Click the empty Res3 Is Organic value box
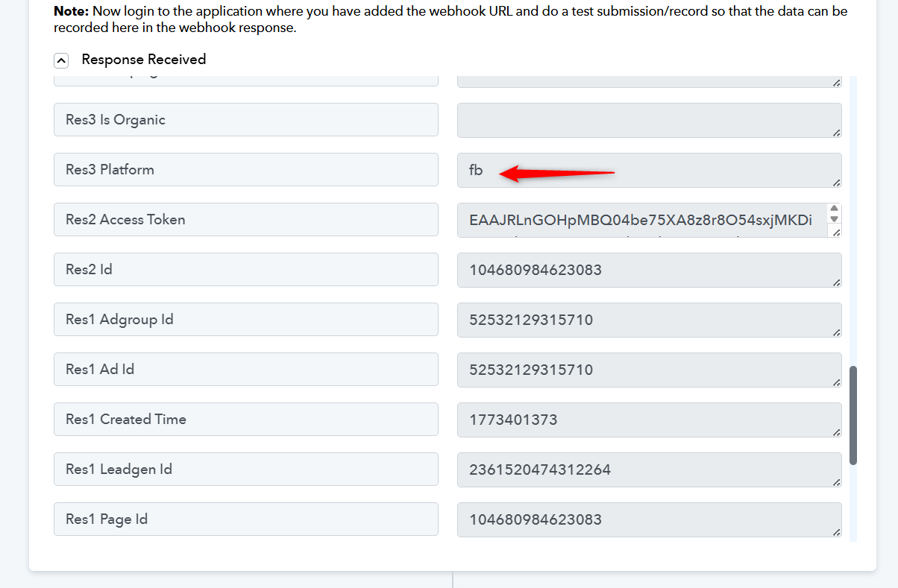This screenshot has width=898, height=588. [649, 120]
